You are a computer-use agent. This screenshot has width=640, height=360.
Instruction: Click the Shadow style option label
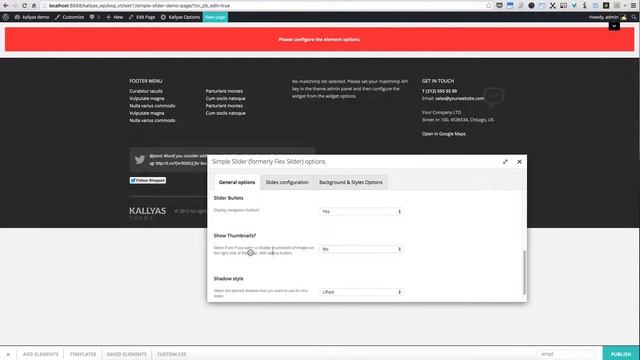point(228,278)
